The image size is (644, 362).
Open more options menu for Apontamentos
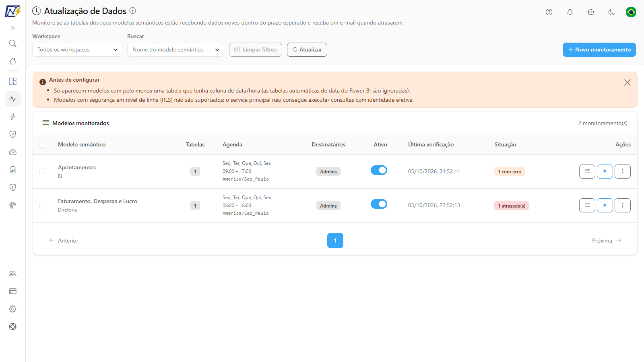(x=623, y=171)
